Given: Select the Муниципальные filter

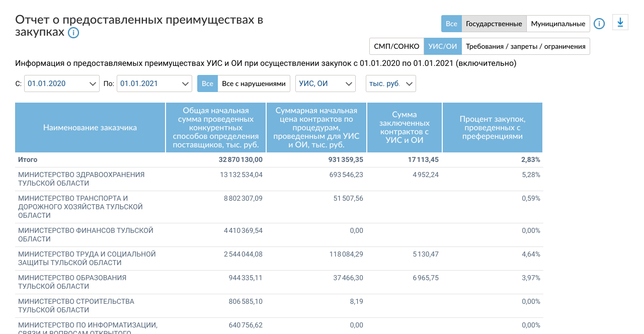Looking at the screenshot, I should point(558,24).
